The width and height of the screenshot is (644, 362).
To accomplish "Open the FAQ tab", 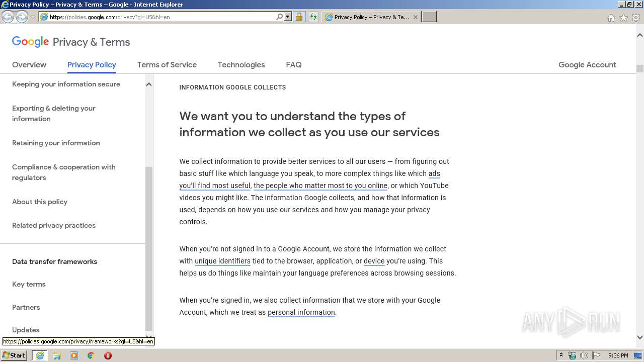I will [x=294, y=65].
